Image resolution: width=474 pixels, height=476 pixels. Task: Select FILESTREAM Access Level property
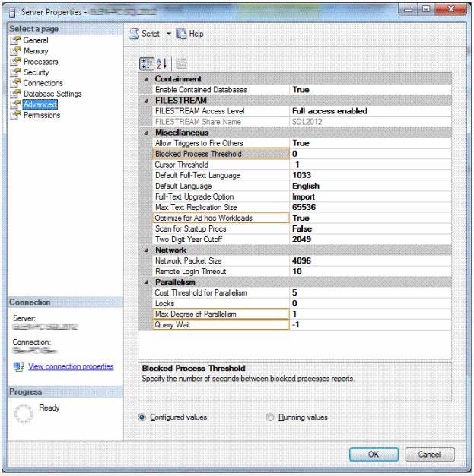pyautogui.click(x=221, y=111)
